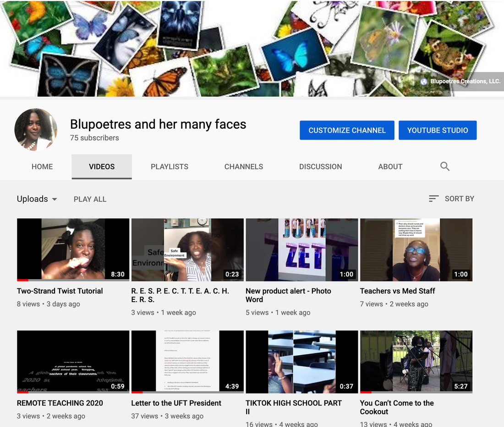Open Two-Strand Twist Tutorial video thumbnail
The image size is (504, 427).
(73, 249)
